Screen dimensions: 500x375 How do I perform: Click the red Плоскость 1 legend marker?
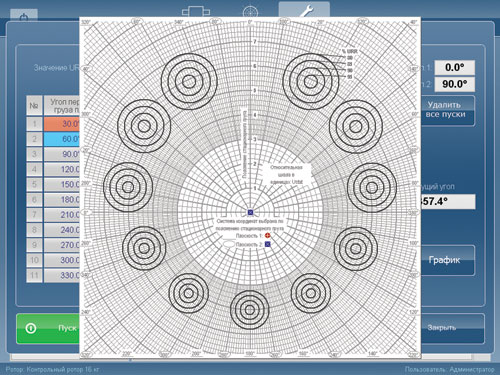pos(267,236)
